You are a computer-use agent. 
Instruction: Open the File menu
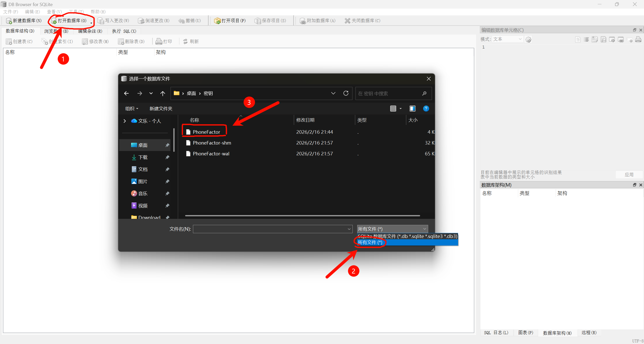tap(11, 12)
